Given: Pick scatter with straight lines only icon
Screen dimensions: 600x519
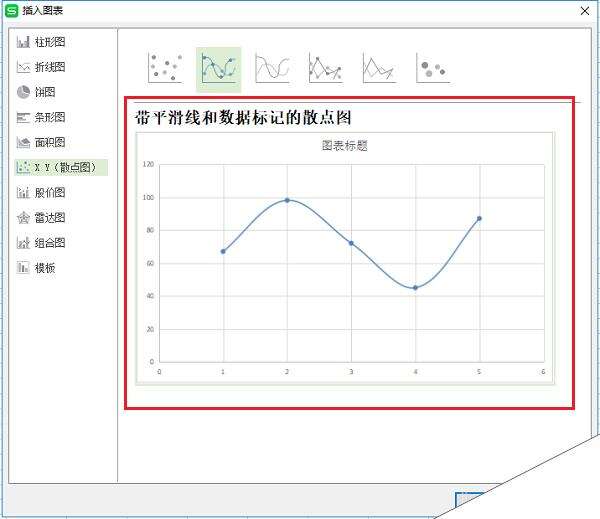Looking at the screenshot, I should pos(379,68).
